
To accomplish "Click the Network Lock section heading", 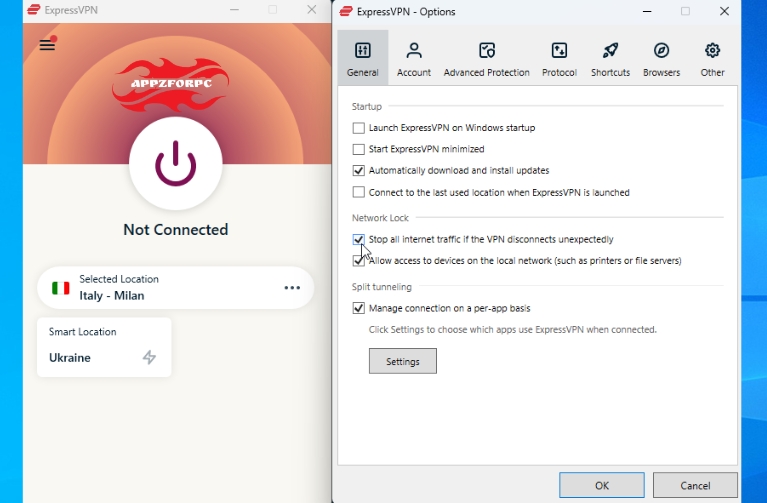I will coord(380,218).
